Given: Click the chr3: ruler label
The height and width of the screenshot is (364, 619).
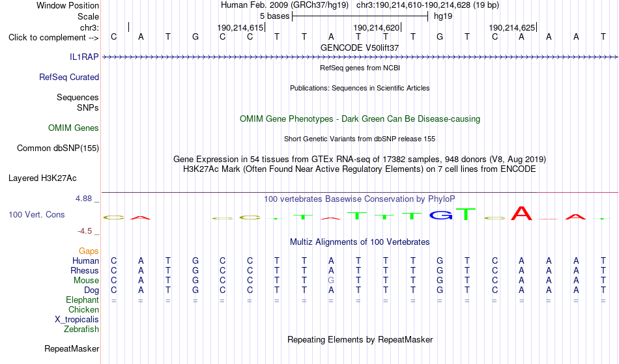Looking at the screenshot, I should 90,27.
